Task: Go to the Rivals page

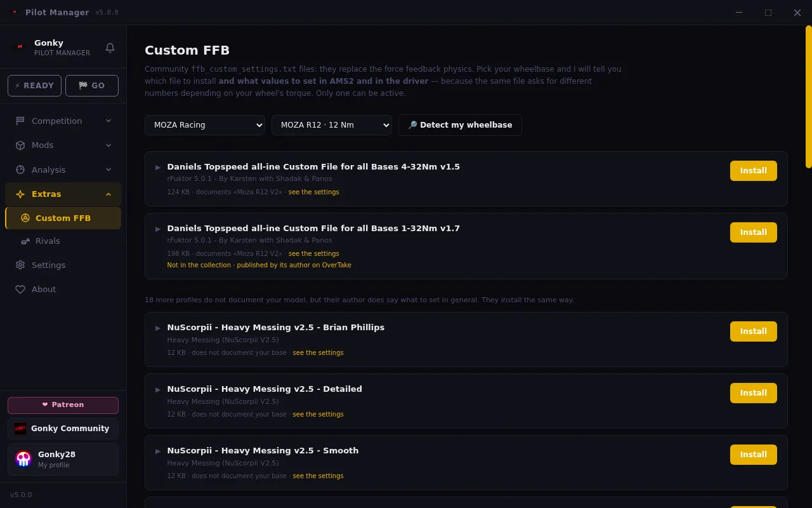Action: coord(63,241)
